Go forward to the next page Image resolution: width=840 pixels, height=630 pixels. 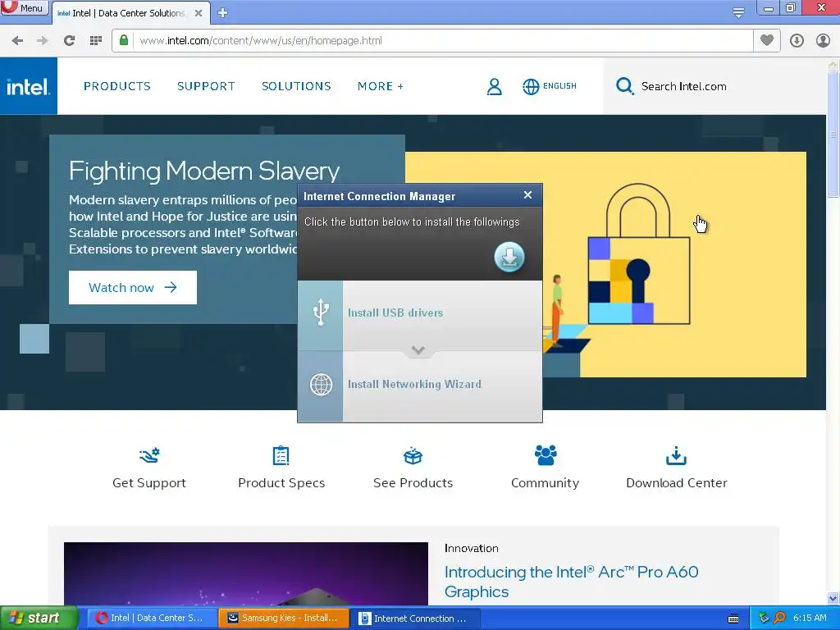[43, 41]
